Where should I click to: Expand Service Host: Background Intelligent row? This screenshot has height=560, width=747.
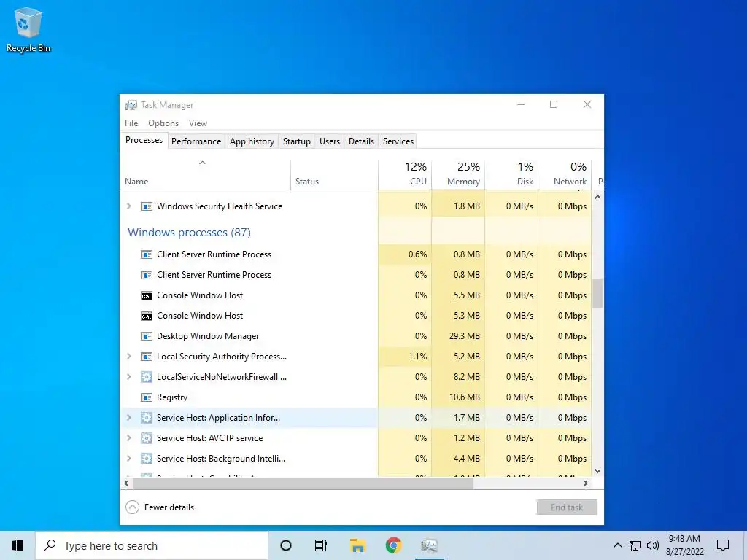click(128, 459)
